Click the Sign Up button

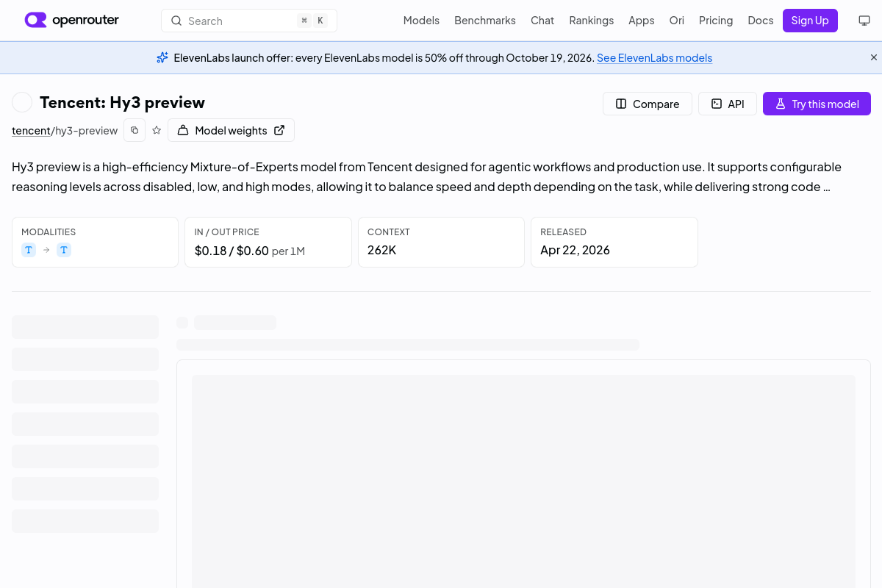(810, 21)
